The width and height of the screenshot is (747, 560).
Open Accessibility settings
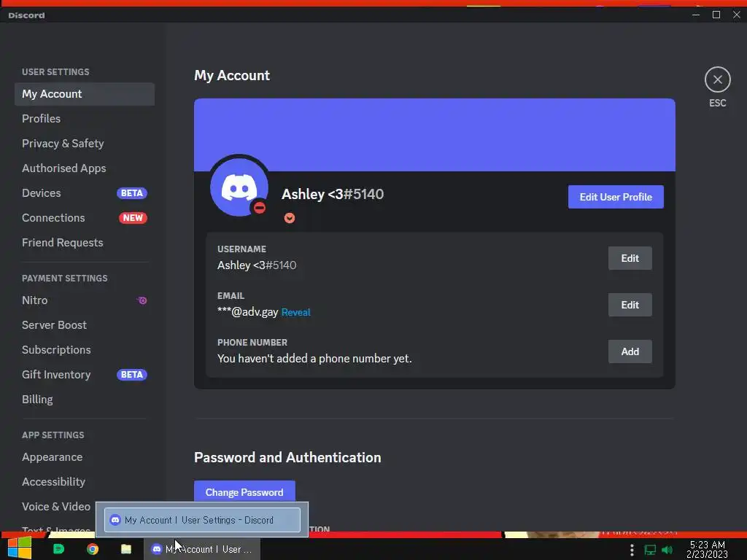85,482
